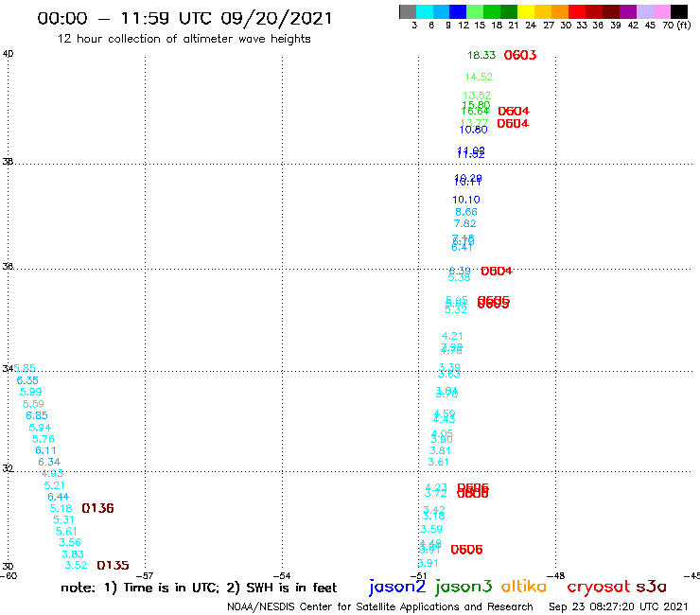Click the 13.52 wave height value

tap(477, 96)
